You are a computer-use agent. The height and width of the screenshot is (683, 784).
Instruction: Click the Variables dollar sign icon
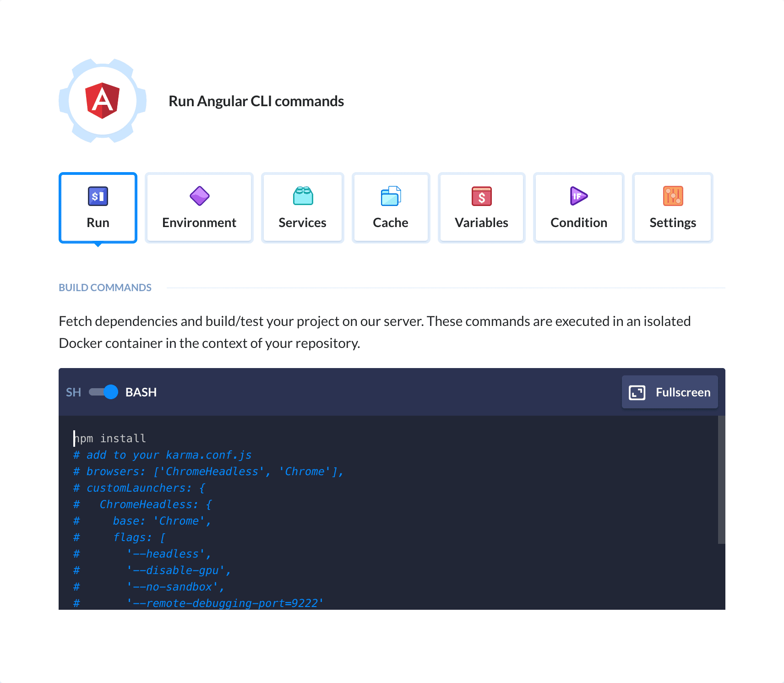click(482, 196)
